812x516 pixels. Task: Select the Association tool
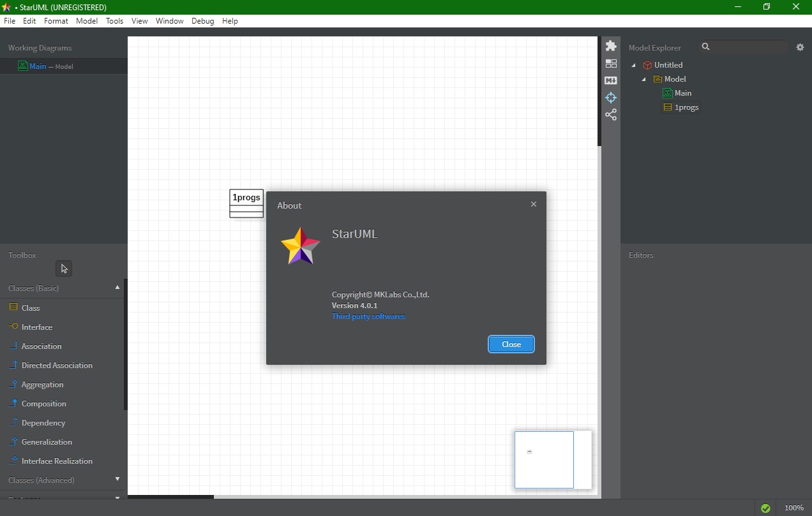pyautogui.click(x=61, y=346)
